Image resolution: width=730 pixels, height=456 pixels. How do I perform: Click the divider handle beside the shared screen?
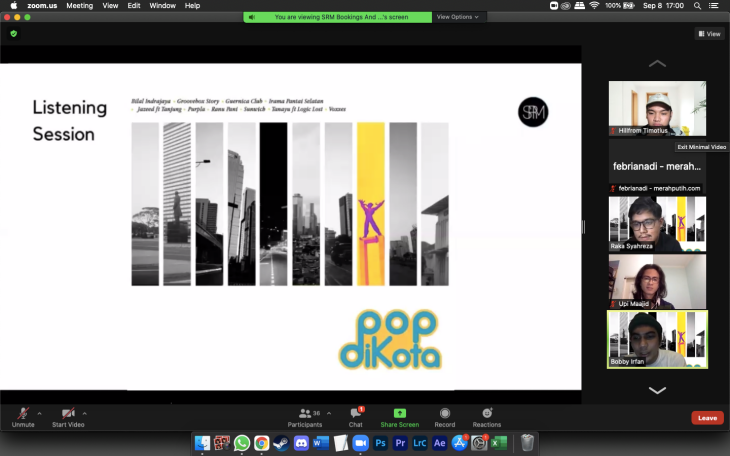coord(584,227)
